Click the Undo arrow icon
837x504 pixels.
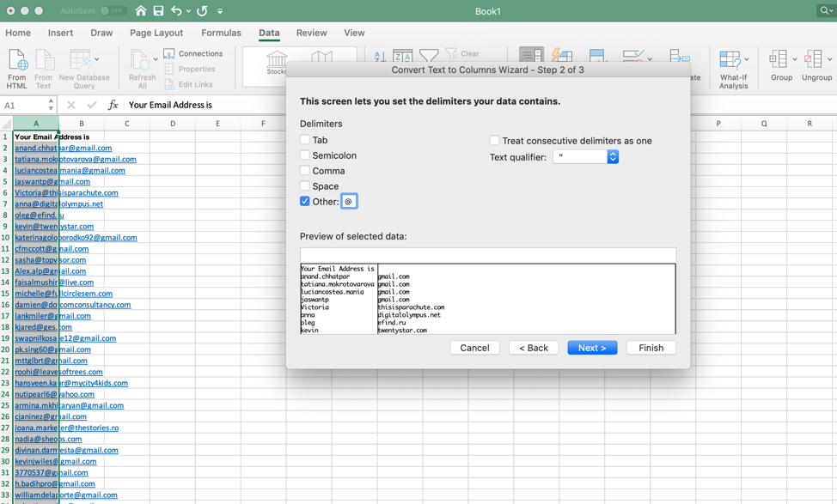tap(177, 10)
